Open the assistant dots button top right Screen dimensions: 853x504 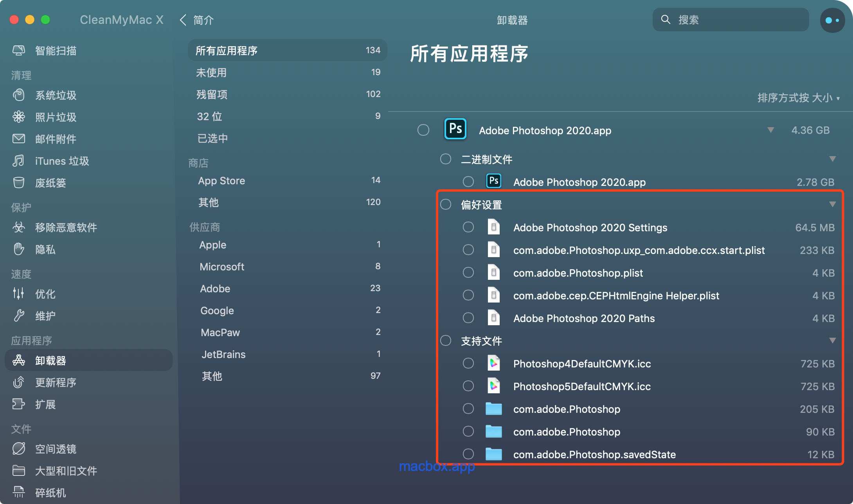pyautogui.click(x=832, y=20)
